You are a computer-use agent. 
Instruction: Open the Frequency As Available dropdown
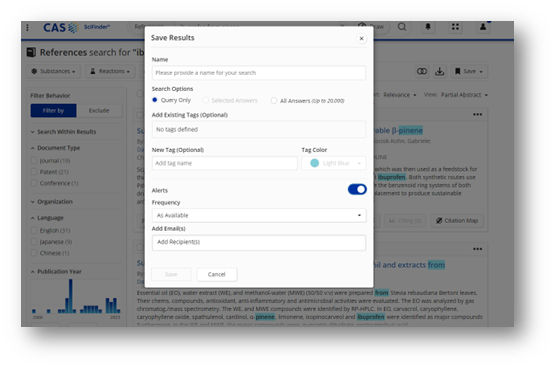pos(259,215)
